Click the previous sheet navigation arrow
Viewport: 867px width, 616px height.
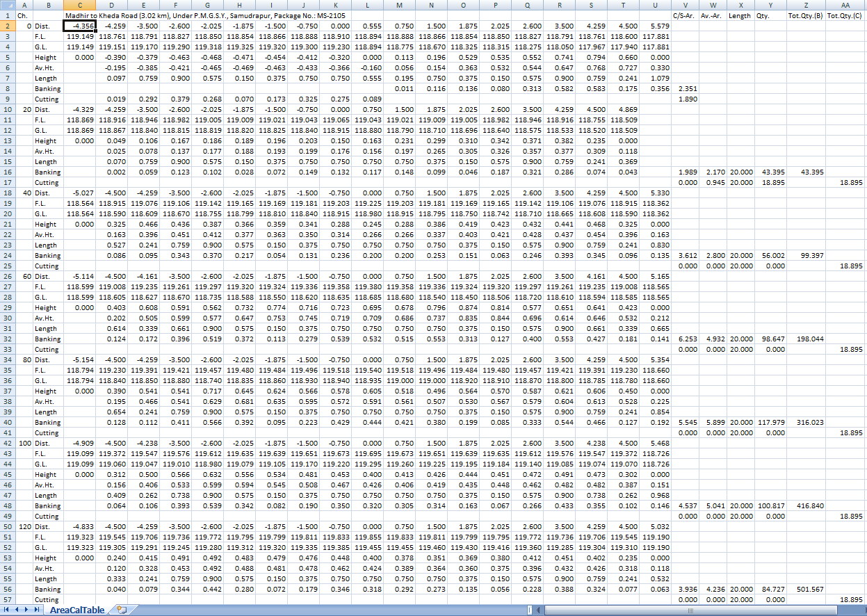17,610
